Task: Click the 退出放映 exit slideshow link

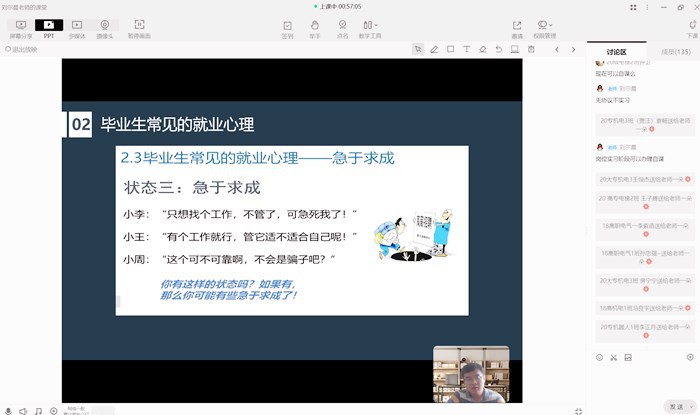Action: [x=24, y=48]
